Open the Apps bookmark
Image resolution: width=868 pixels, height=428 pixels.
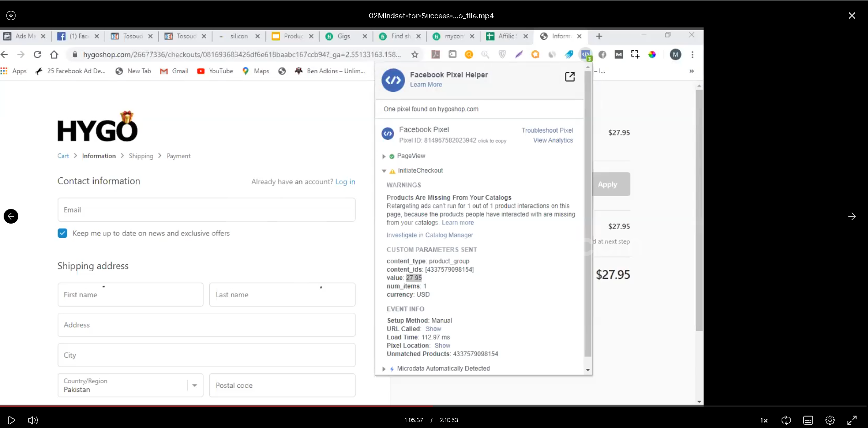tap(14, 71)
